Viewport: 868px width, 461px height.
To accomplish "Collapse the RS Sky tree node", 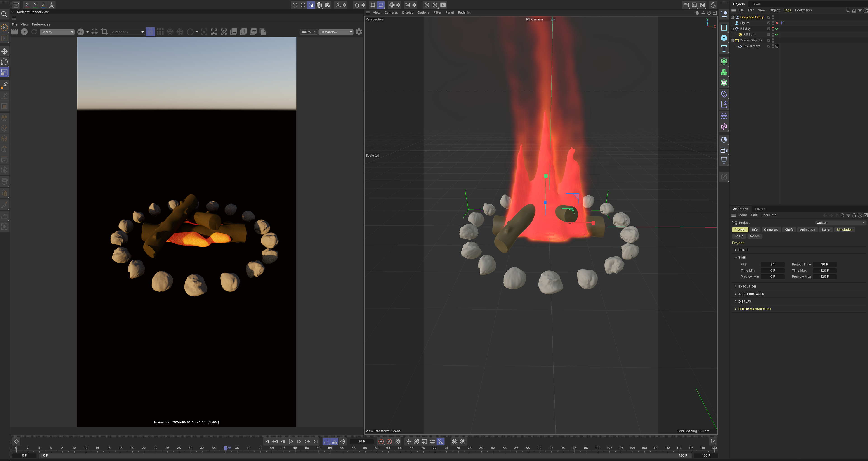I will (732, 29).
